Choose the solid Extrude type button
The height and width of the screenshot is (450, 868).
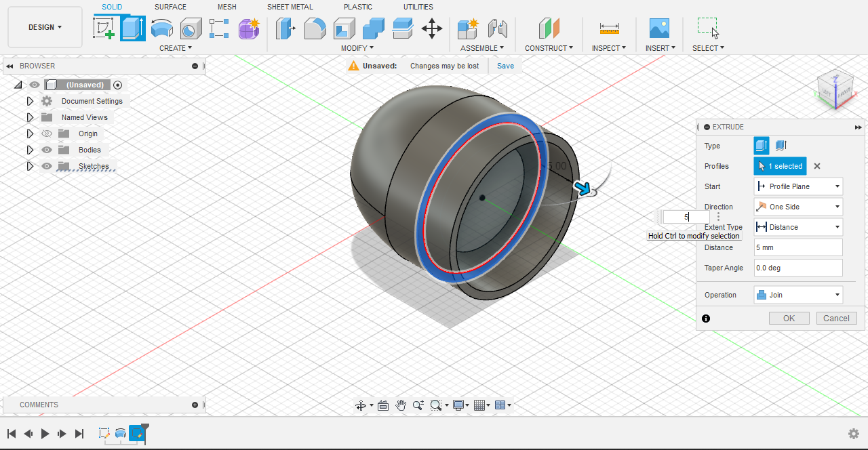(x=762, y=146)
